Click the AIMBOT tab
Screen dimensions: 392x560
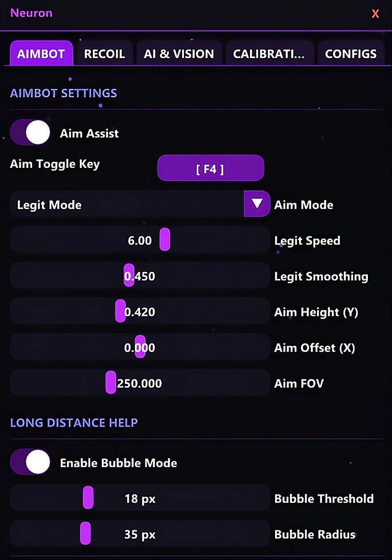click(41, 54)
